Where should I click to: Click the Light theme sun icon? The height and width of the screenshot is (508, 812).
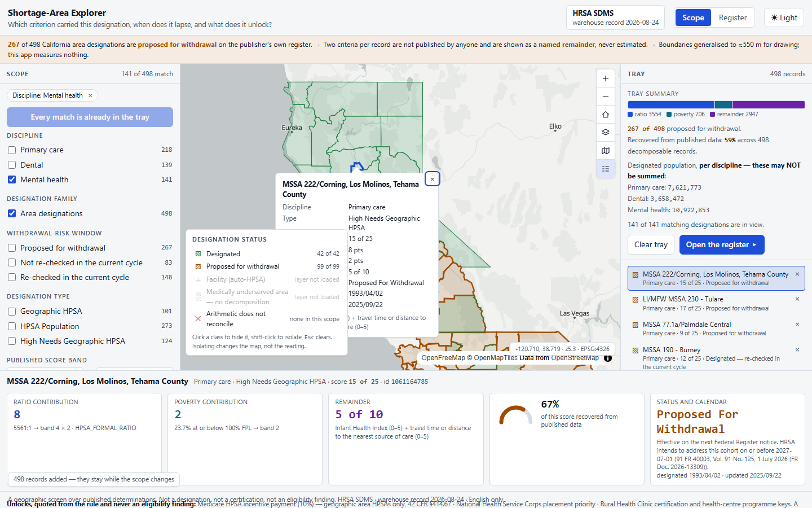click(x=774, y=17)
